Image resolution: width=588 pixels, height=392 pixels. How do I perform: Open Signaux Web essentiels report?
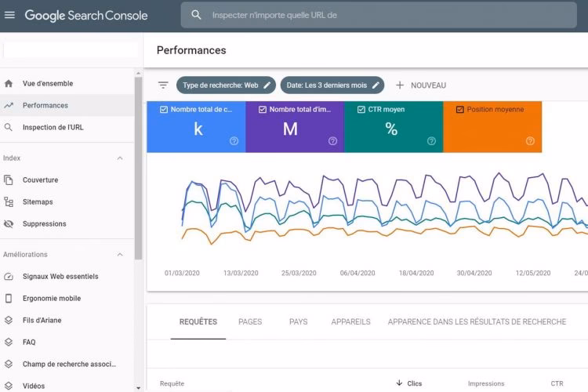click(67, 277)
